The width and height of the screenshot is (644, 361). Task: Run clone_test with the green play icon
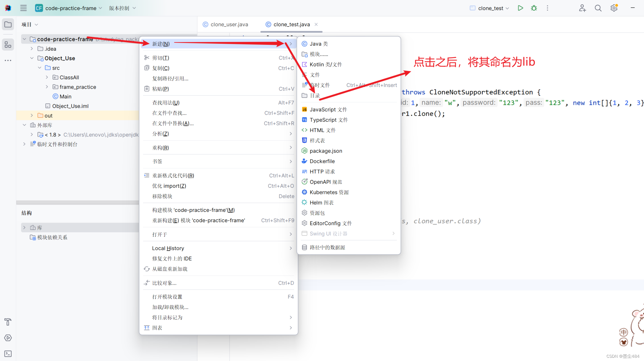click(520, 8)
